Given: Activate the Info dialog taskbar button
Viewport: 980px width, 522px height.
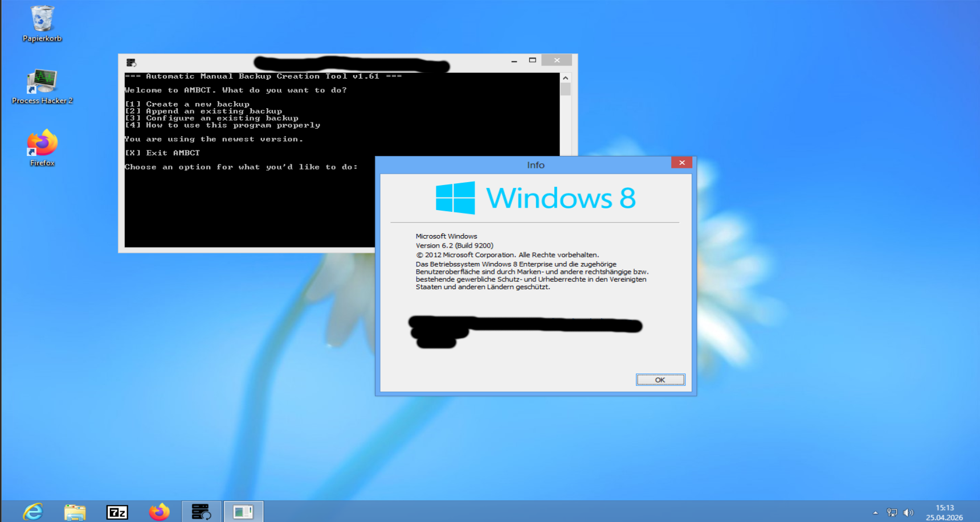Looking at the screenshot, I should click(243, 512).
